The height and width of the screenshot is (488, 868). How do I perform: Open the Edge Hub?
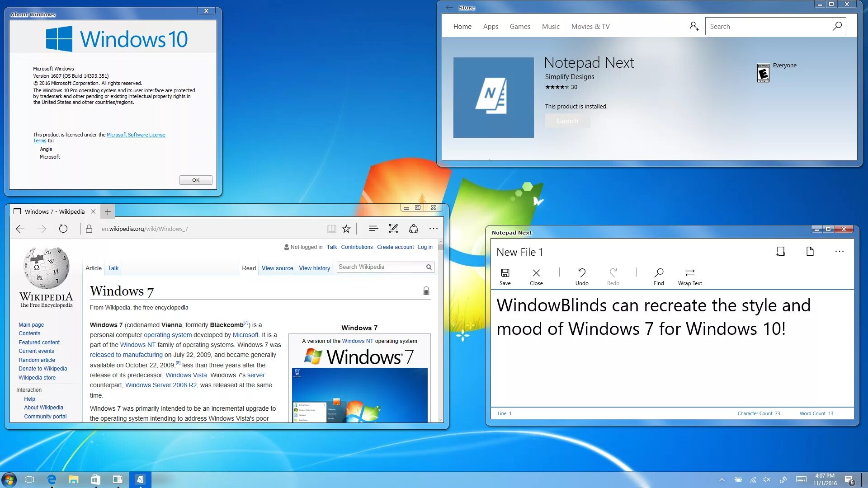click(373, 229)
